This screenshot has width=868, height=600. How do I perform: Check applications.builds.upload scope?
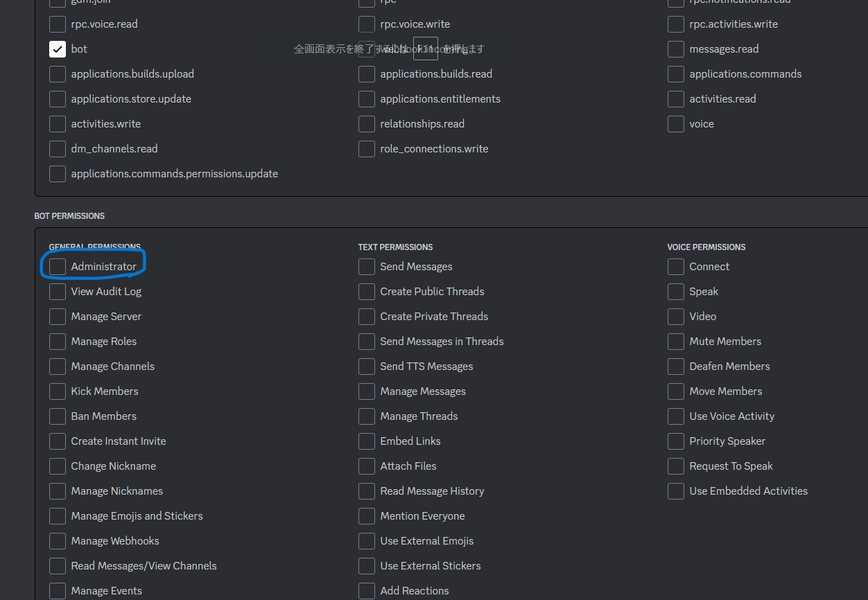(x=58, y=74)
